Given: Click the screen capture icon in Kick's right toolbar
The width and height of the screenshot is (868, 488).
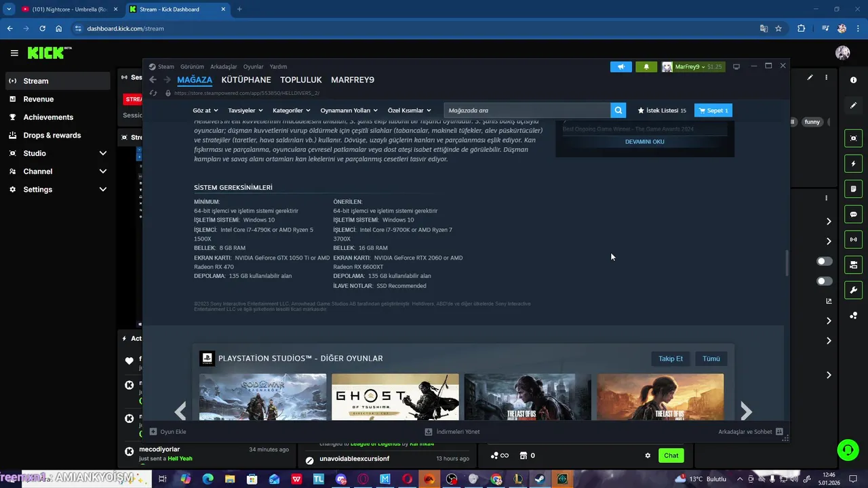Looking at the screenshot, I should pos(853,138).
